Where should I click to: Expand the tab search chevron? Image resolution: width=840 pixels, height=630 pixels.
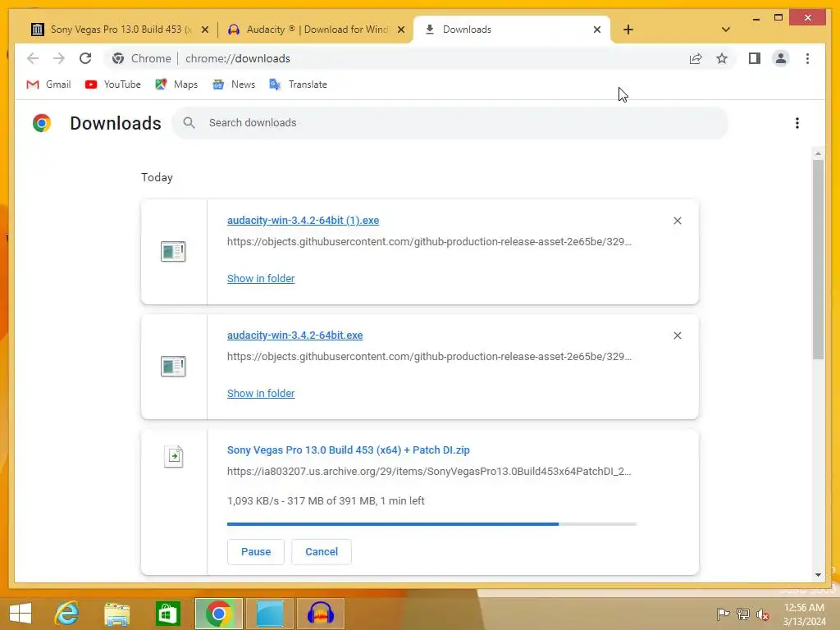pos(726,30)
